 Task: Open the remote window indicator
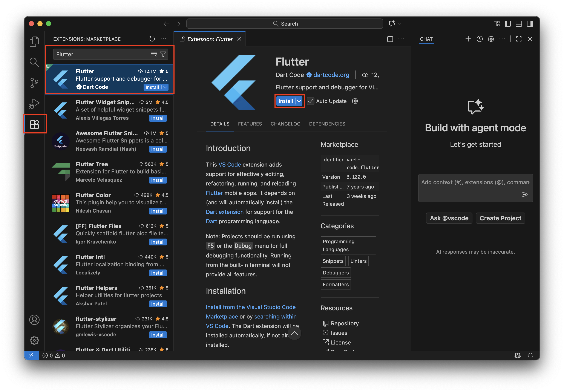tap(31, 355)
